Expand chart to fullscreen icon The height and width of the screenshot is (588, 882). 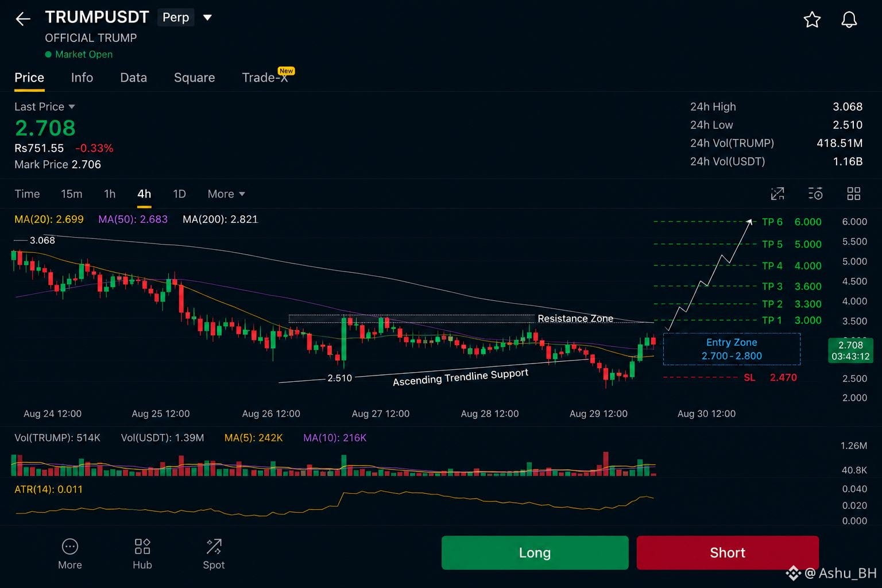[777, 194]
